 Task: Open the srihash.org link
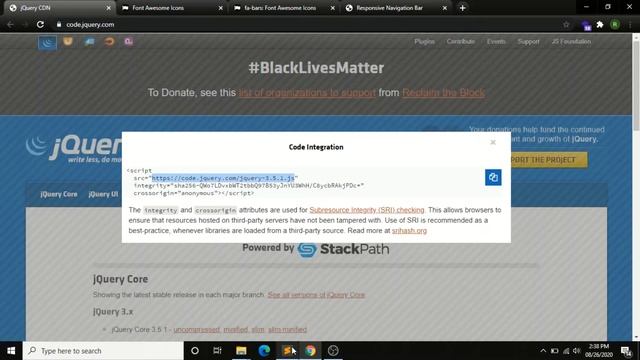coord(409,231)
